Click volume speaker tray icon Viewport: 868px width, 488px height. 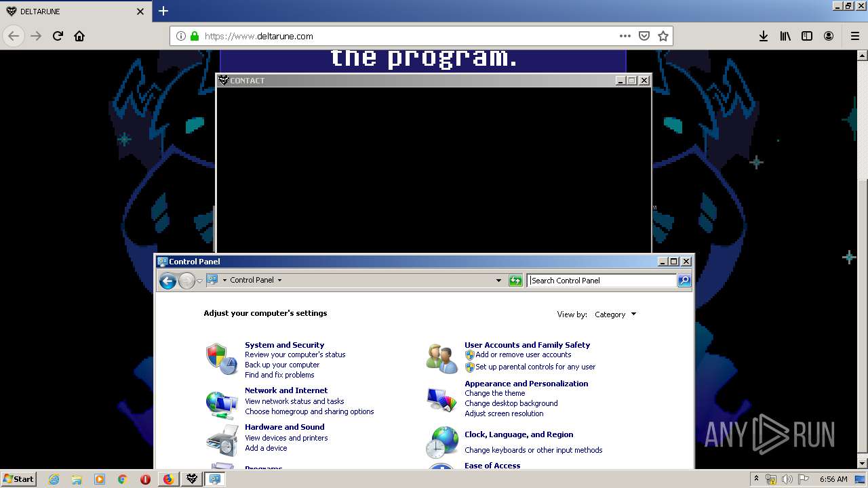(x=787, y=479)
